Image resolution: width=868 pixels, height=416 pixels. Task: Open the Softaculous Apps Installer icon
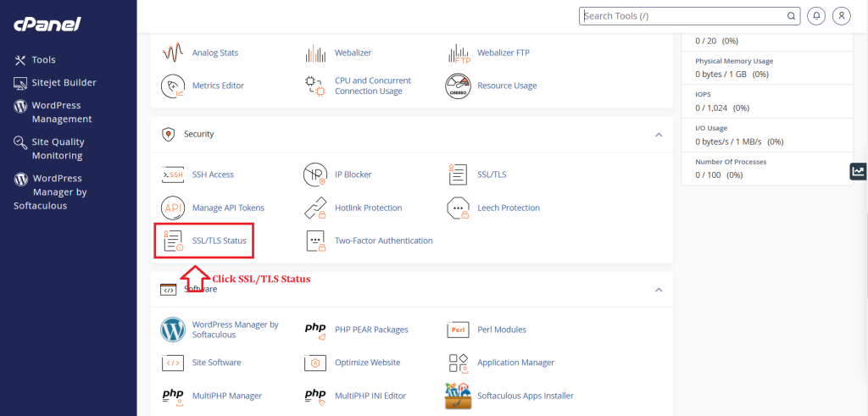(x=459, y=396)
